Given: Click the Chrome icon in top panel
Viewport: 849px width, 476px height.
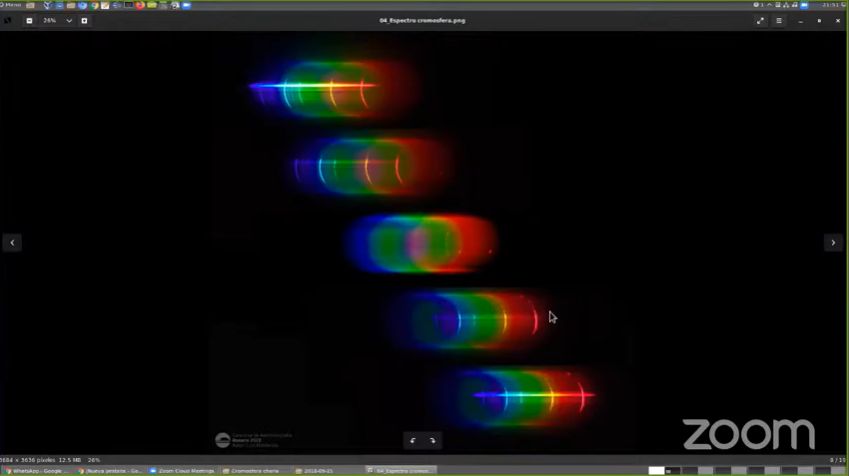Looking at the screenshot, I should [x=94, y=5].
